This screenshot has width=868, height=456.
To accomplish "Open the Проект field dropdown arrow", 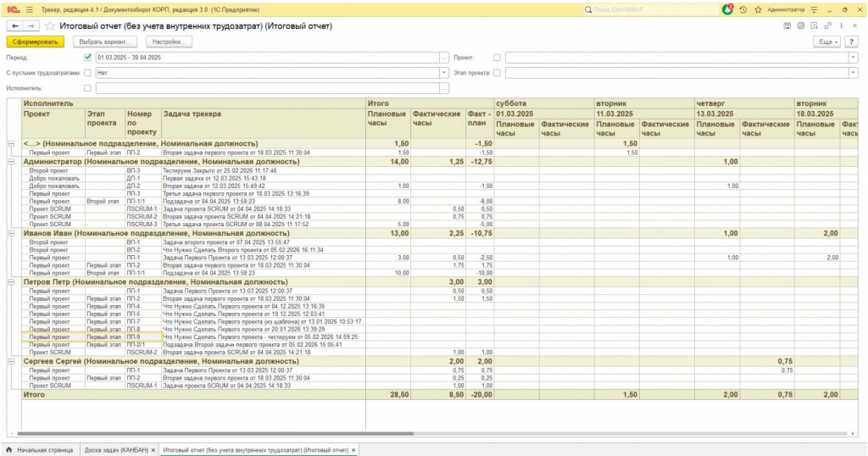I will [853, 58].
